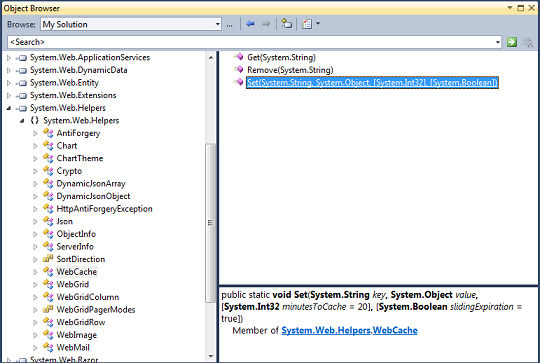Screen dimensions: 540x363
Task: Click the Forward navigation arrow
Action: click(x=266, y=24)
